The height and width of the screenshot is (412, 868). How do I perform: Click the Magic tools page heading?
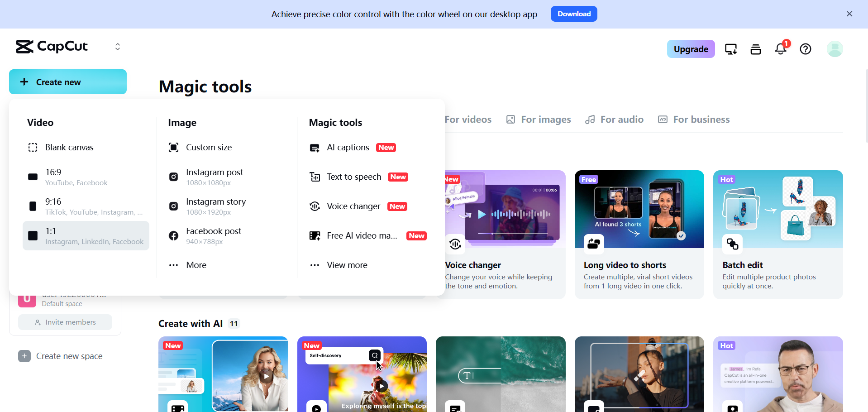point(205,86)
